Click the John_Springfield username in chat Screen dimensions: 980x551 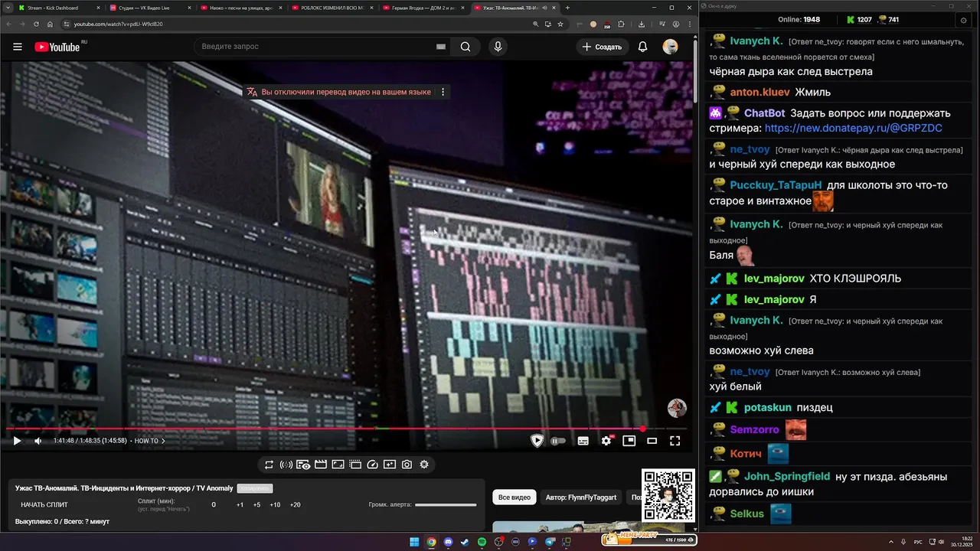pyautogui.click(x=787, y=477)
